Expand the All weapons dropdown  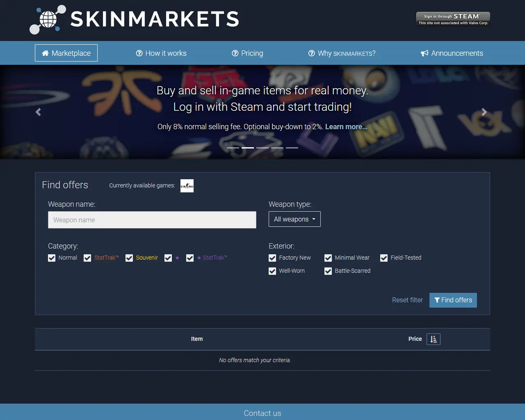tap(294, 219)
